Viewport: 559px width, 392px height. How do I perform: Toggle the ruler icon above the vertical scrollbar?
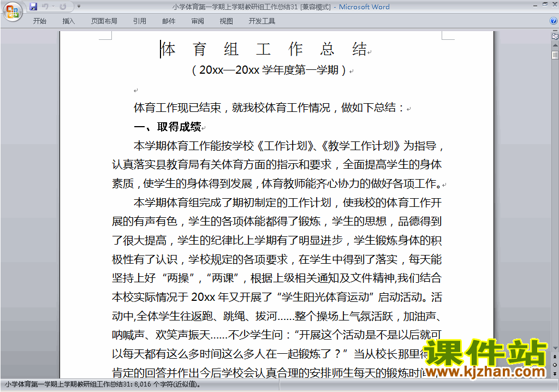click(555, 37)
